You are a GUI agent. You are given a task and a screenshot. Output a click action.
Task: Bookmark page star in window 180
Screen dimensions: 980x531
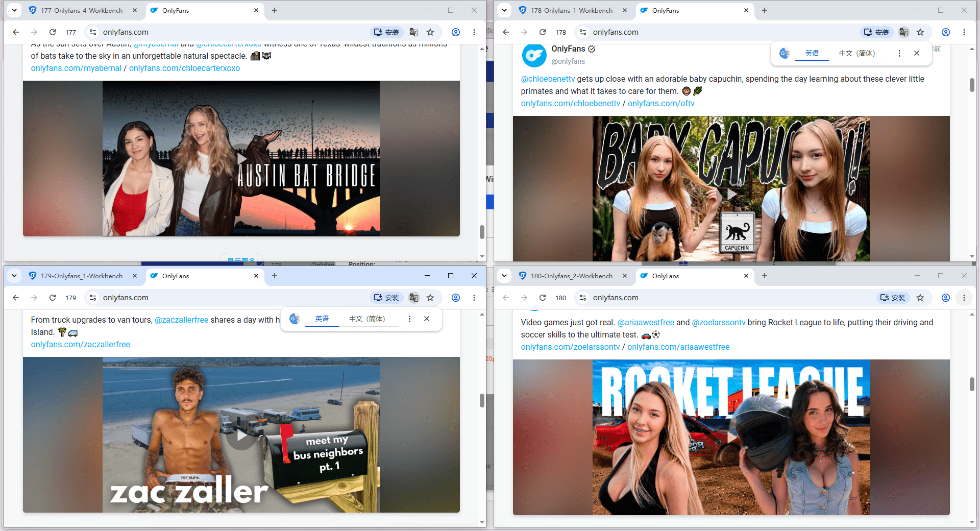click(920, 298)
